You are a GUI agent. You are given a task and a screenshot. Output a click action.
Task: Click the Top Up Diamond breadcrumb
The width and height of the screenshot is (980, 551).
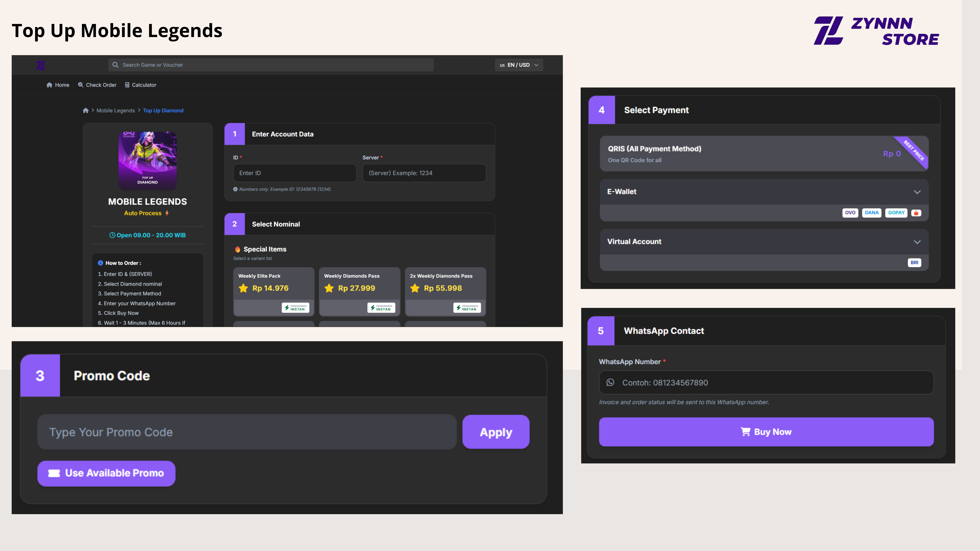[x=163, y=111]
